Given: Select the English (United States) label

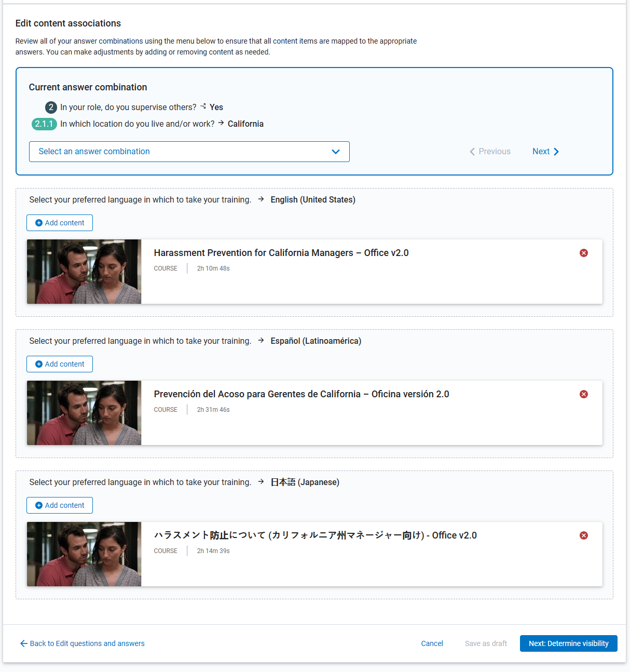Looking at the screenshot, I should 313,200.
